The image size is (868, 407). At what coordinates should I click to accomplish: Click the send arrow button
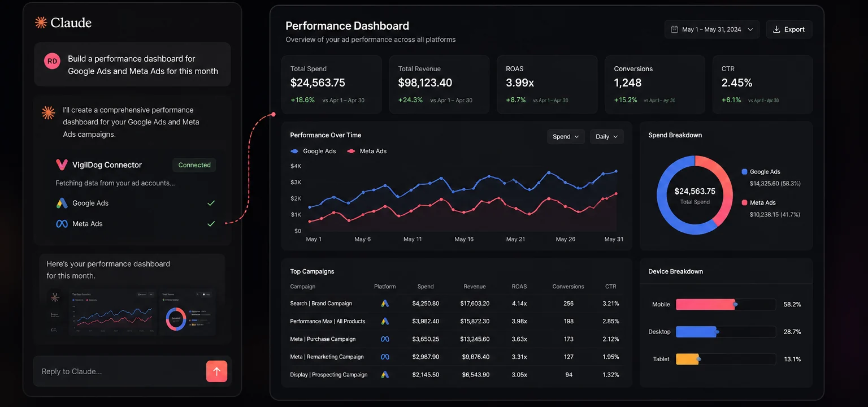click(x=216, y=371)
